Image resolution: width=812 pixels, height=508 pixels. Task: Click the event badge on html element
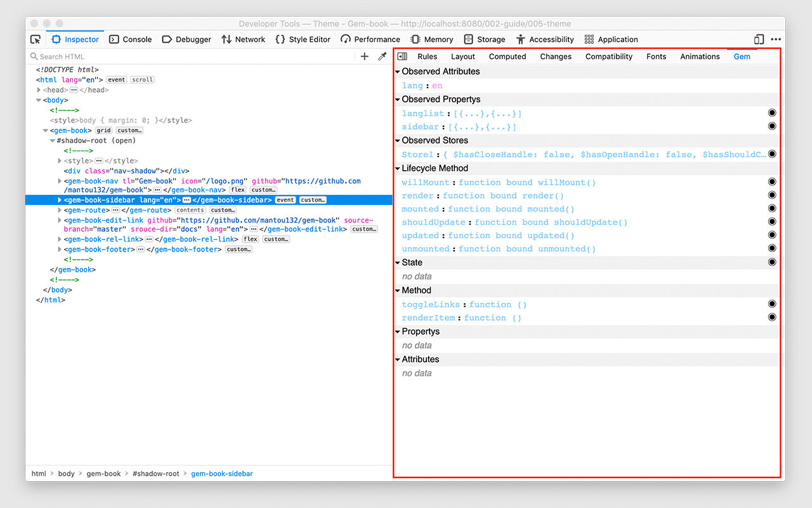pyautogui.click(x=116, y=80)
